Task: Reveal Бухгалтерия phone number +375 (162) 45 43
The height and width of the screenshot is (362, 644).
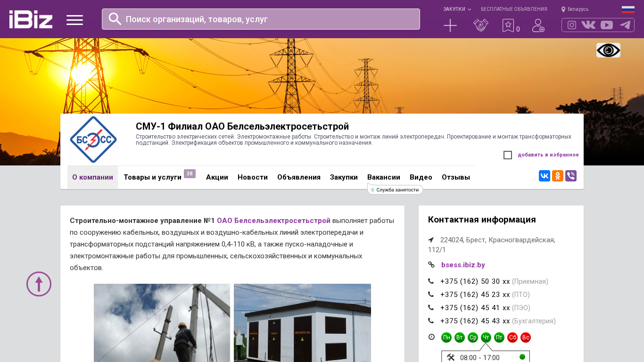Action: coord(475,321)
